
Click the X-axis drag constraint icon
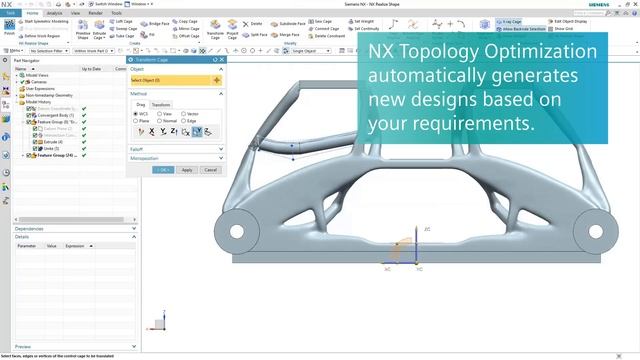(151, 131)
